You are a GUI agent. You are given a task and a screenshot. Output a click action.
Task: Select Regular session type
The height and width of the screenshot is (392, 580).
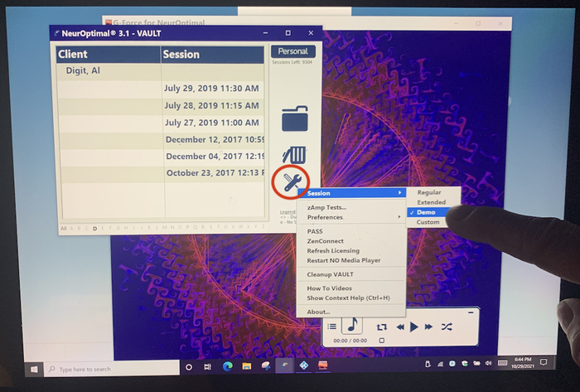click(x=429, y=192)
